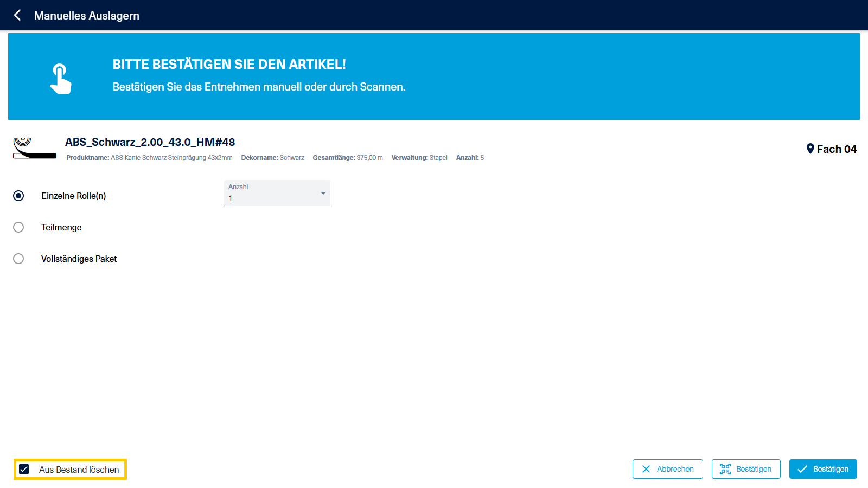Image resolution: width=868 pixels, height=488 pixels.
Task: Choose the Teilmenge radio option
Action: (18, 227)
